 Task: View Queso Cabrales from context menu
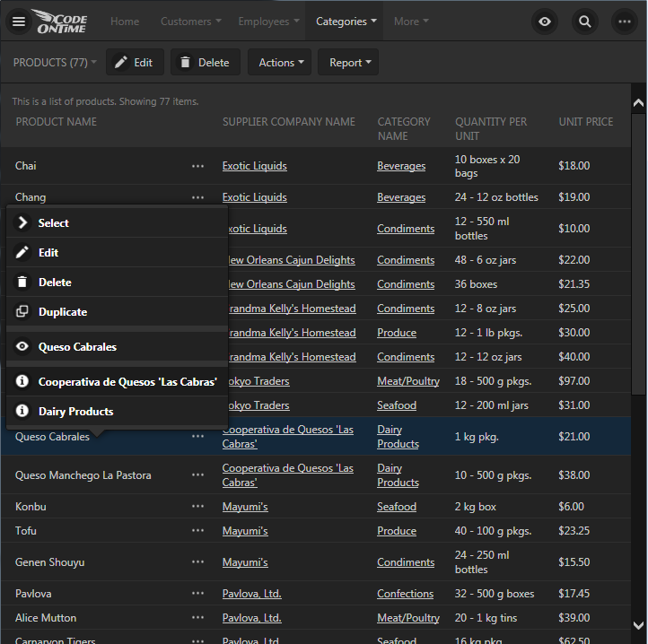tap(117, 346)
